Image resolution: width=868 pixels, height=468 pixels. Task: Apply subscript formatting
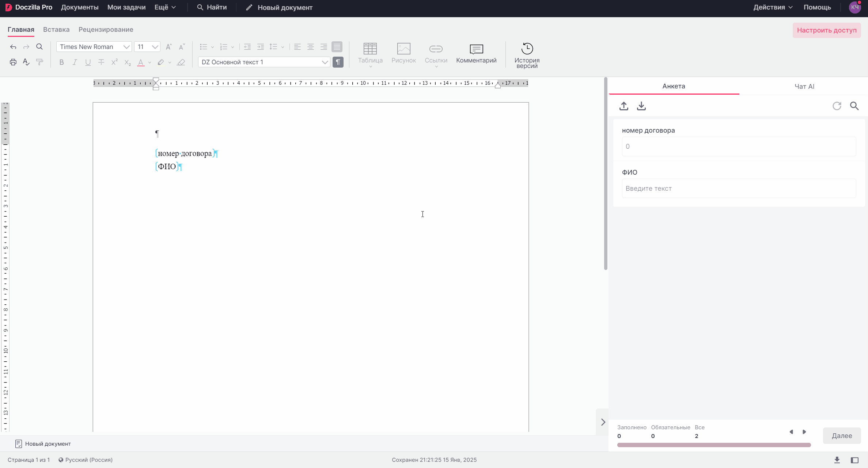tap(128, 62)
